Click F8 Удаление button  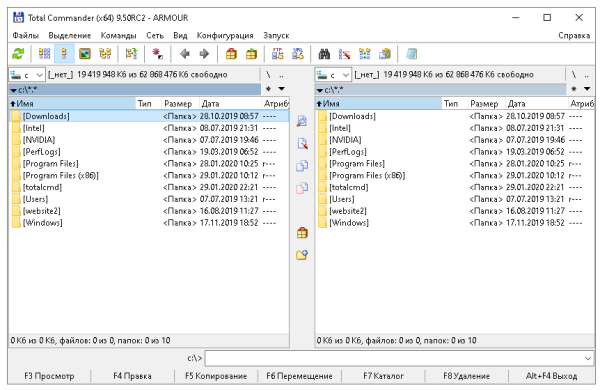point(466,376)
